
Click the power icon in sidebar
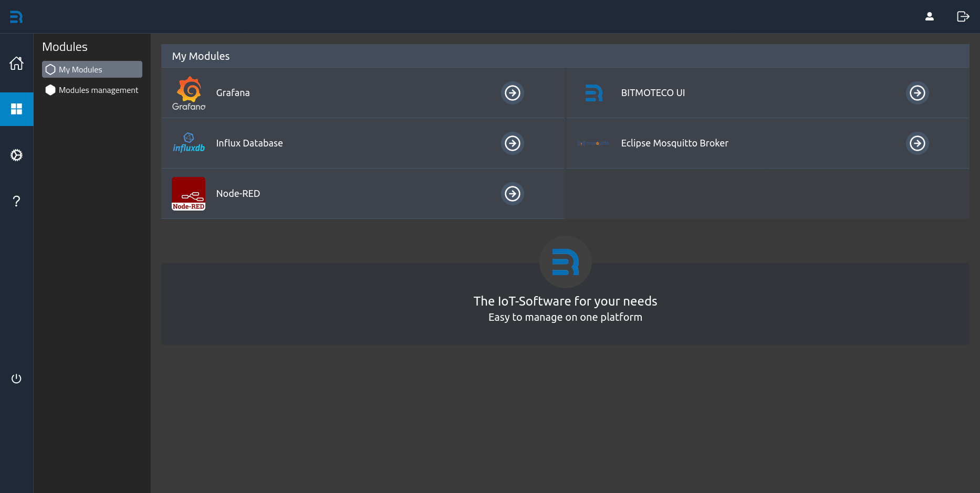(x=17, y=379)
